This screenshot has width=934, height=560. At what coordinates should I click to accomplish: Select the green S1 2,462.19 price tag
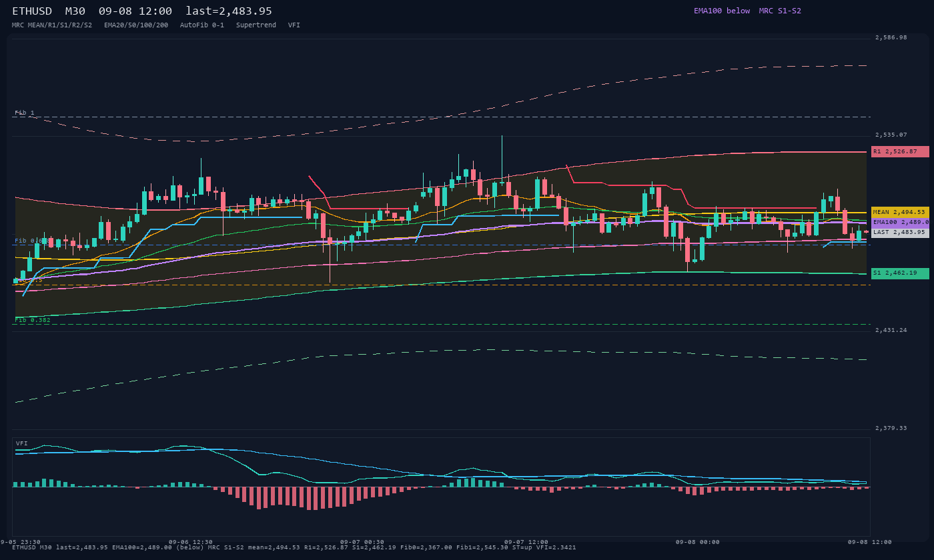(x=900, y=273)
